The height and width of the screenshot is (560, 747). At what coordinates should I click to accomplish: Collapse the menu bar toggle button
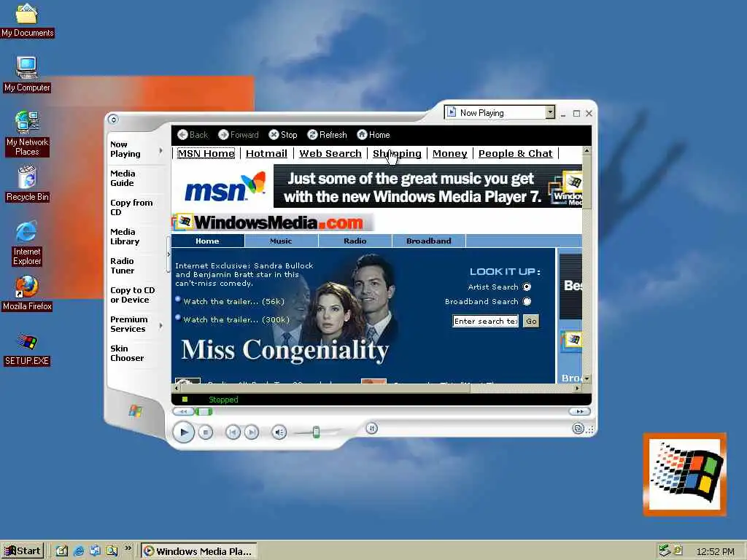click(113, 120)
